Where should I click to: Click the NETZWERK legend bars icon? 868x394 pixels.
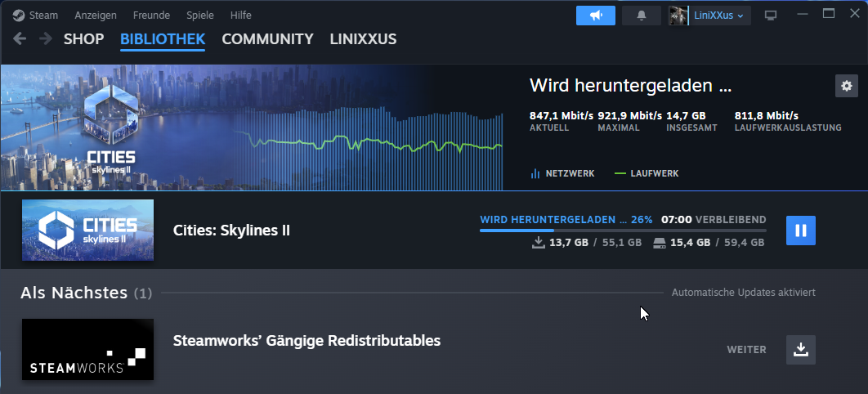click(535, 174)
